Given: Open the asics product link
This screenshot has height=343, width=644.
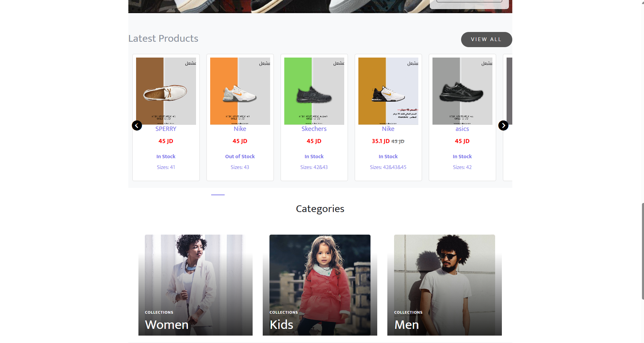Looking at the screenshot, I should 462,129.
